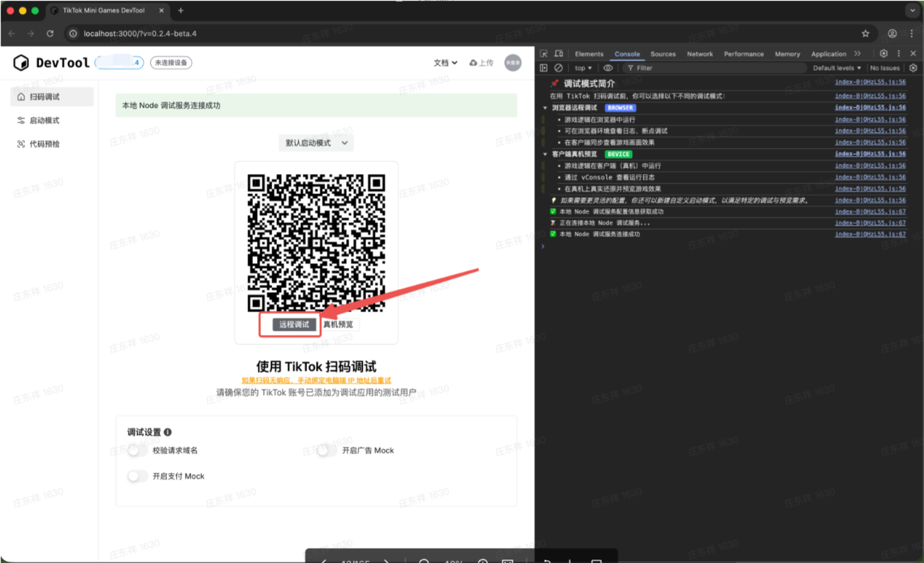Screen dimensions: 924x563
Task: Turn on the 开启广告 Mock switch
Action: [326, 451]
